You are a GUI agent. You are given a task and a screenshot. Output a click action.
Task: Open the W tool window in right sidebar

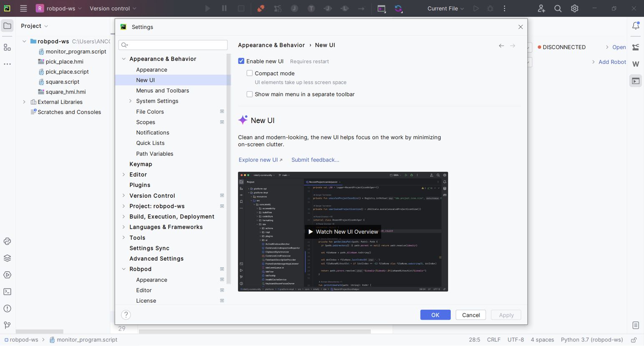click(x=636, y=64)
